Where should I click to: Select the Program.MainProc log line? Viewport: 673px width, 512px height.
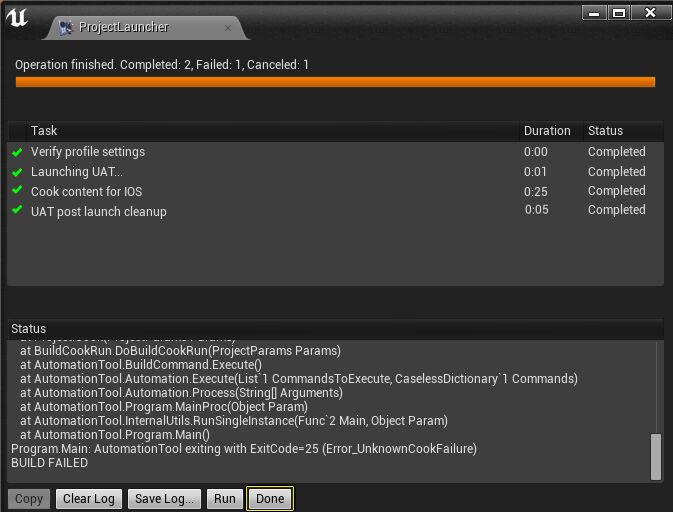(x=164, y=407)
